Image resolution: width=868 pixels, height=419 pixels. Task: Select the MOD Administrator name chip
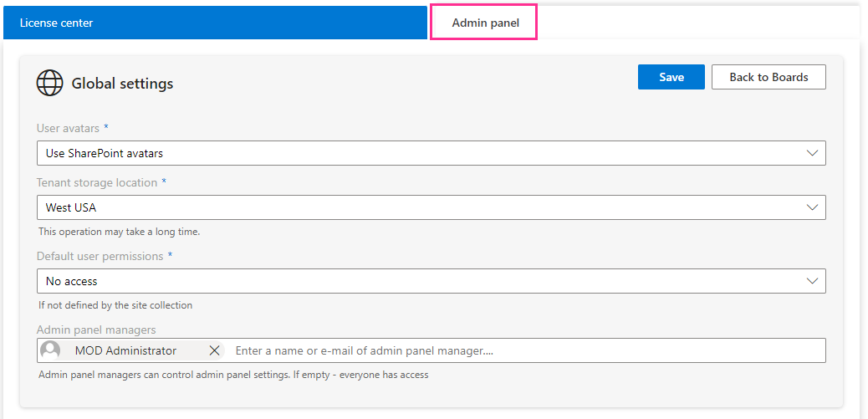point(125,350)
